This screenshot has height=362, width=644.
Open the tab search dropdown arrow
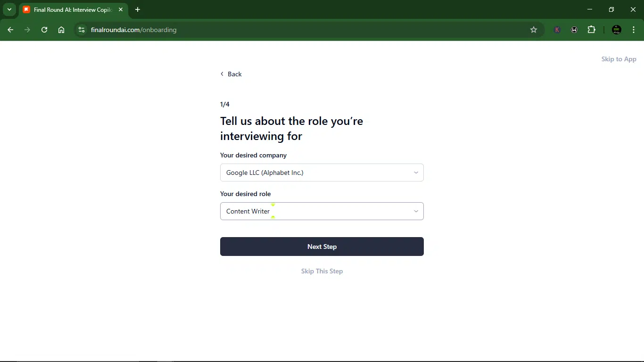9,9
